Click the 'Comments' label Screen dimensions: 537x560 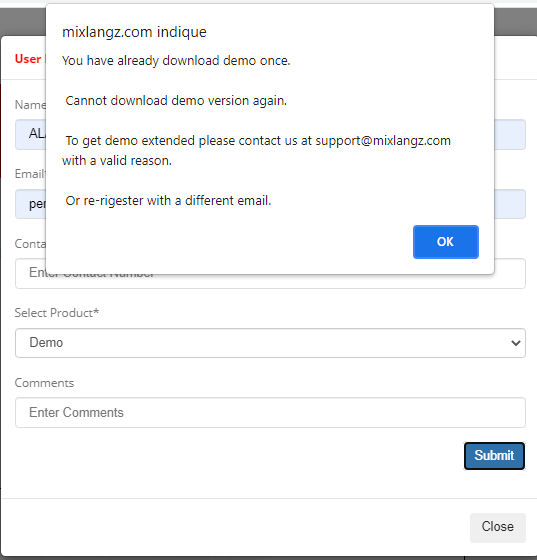[44, 383]
